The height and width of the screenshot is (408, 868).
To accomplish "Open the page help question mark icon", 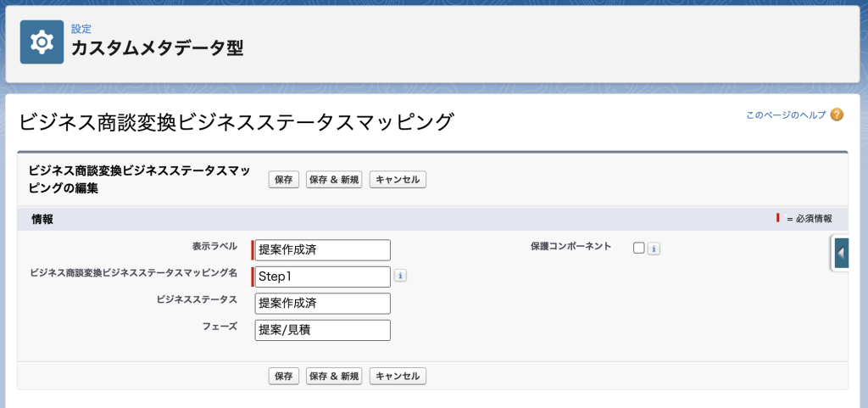I will (x=837, y=115).
